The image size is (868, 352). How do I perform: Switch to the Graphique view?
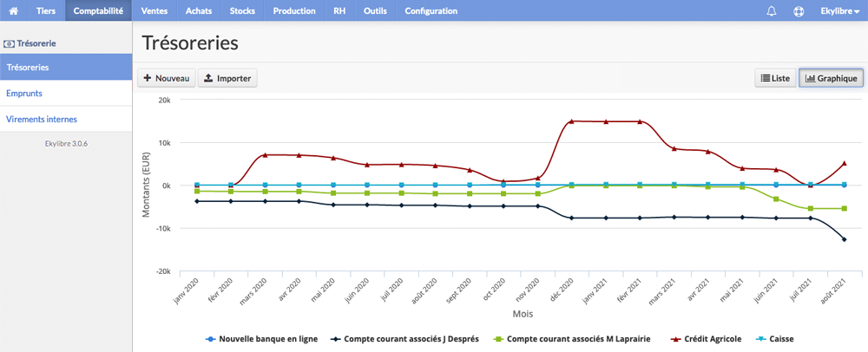tap(831, 79)
